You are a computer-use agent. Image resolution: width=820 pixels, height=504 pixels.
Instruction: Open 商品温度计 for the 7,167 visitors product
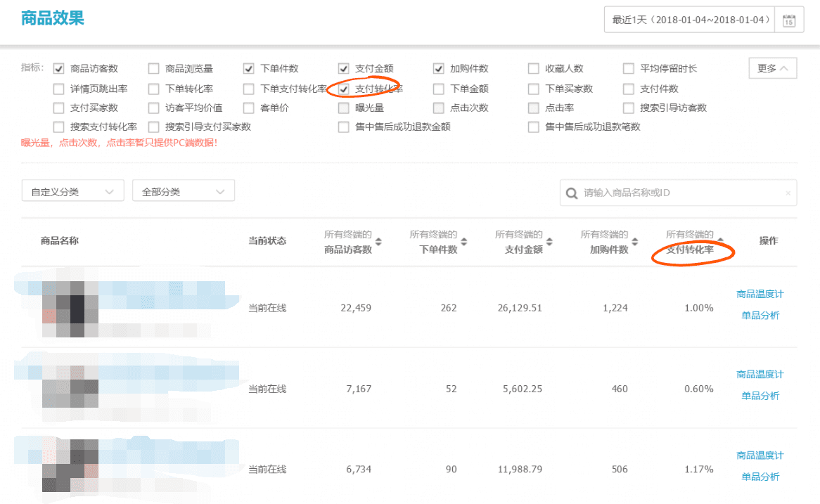click(760, 375)
